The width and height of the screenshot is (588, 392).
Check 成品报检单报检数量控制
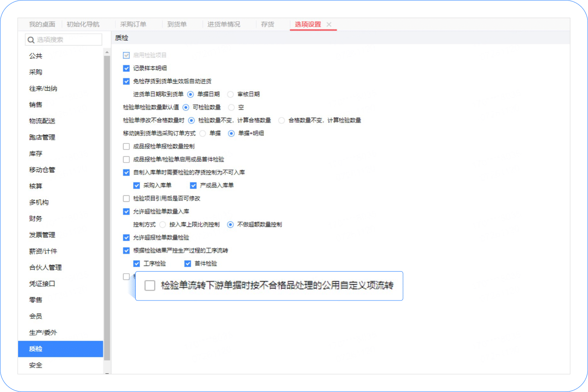(x=126, y=146)
